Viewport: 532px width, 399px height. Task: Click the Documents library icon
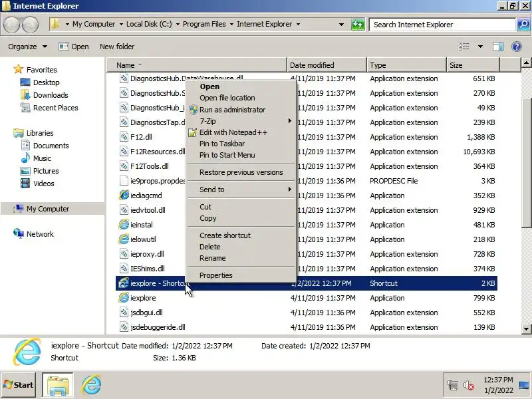[25, 145]
